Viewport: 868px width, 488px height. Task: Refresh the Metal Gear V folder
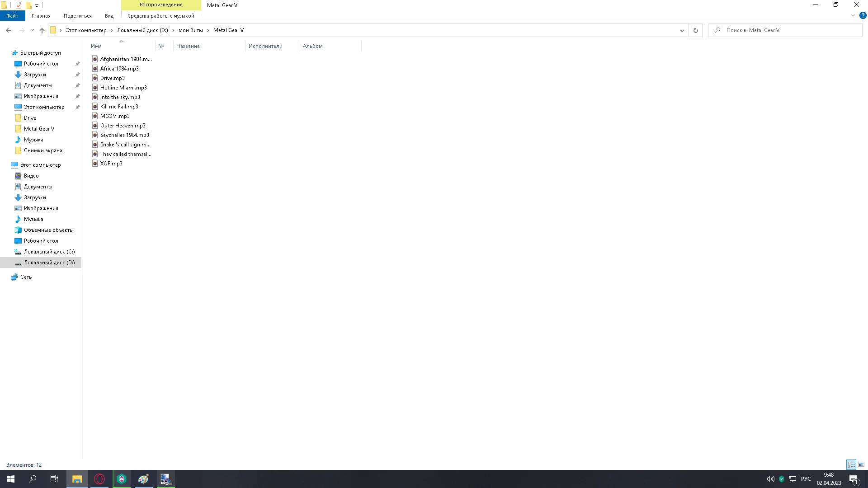coord(695,30)
